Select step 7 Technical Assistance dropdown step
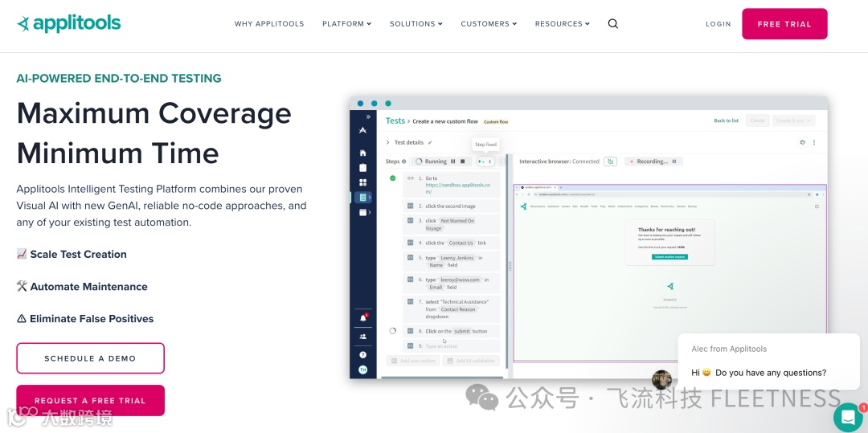This screenshot has width=868, height=433. click(451, 309)
